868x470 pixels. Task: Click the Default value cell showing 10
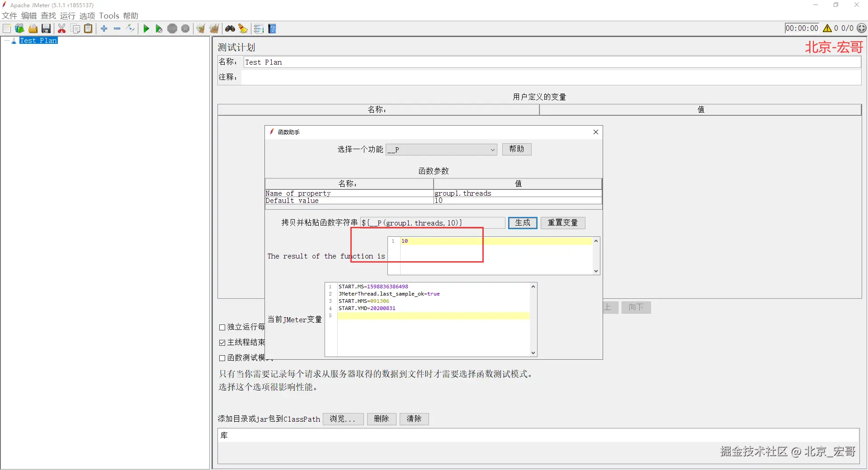click(x=518, y=201)
